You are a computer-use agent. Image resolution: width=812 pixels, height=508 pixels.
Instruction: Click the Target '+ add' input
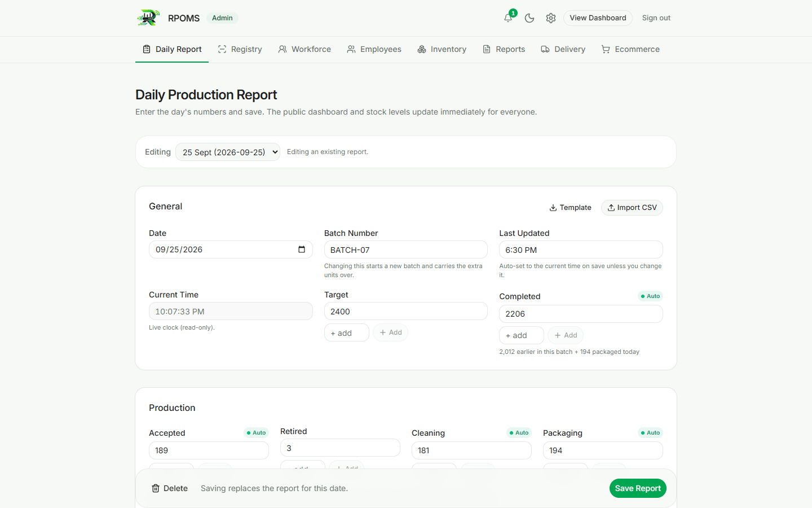[347, 332]
